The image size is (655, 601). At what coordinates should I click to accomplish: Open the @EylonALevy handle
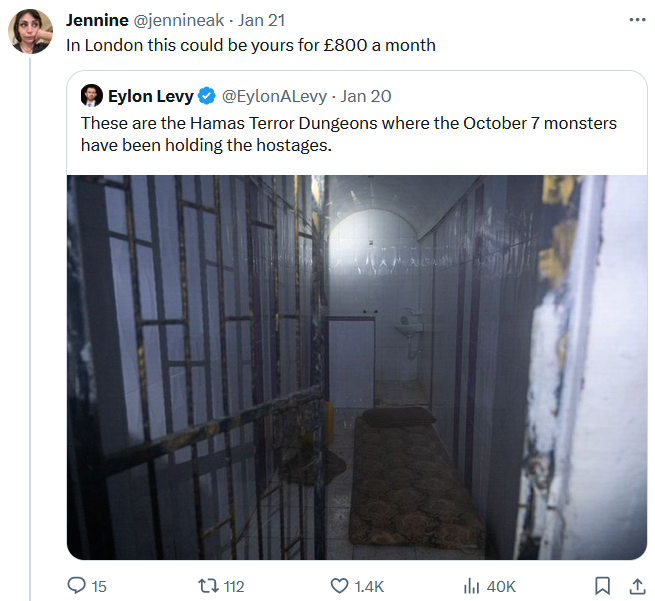click(274, 96)
